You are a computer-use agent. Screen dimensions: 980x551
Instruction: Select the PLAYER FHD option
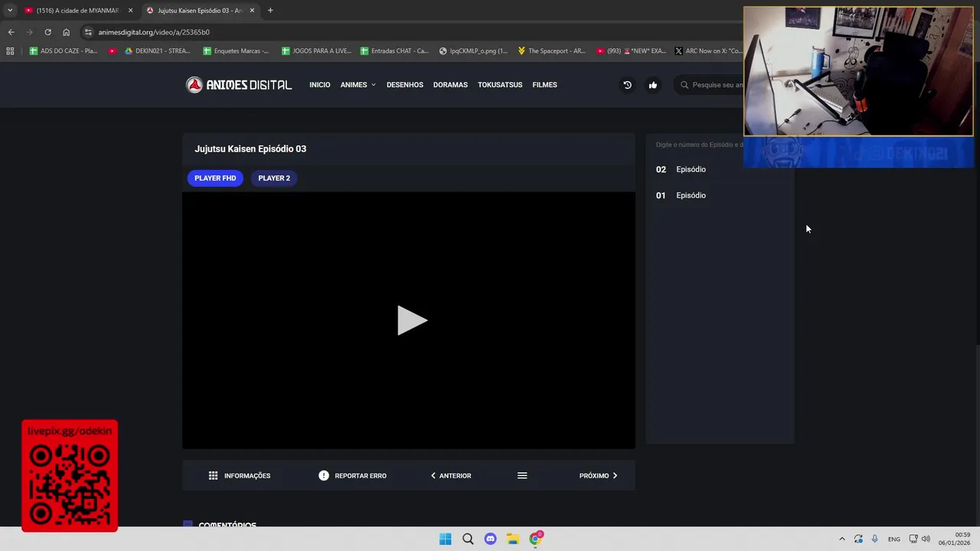point(215,178)
